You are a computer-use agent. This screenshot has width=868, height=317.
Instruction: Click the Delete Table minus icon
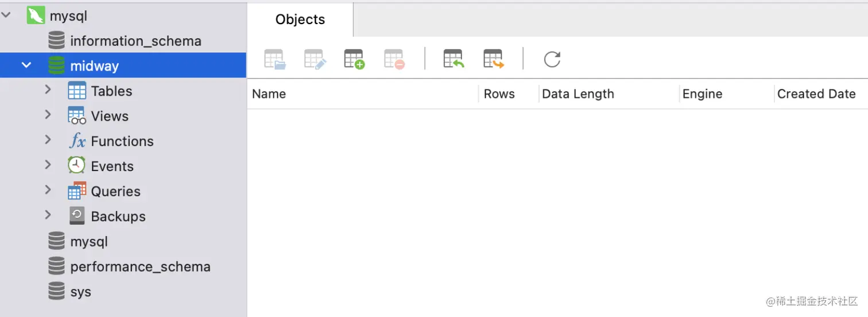[x=394, y=59]
